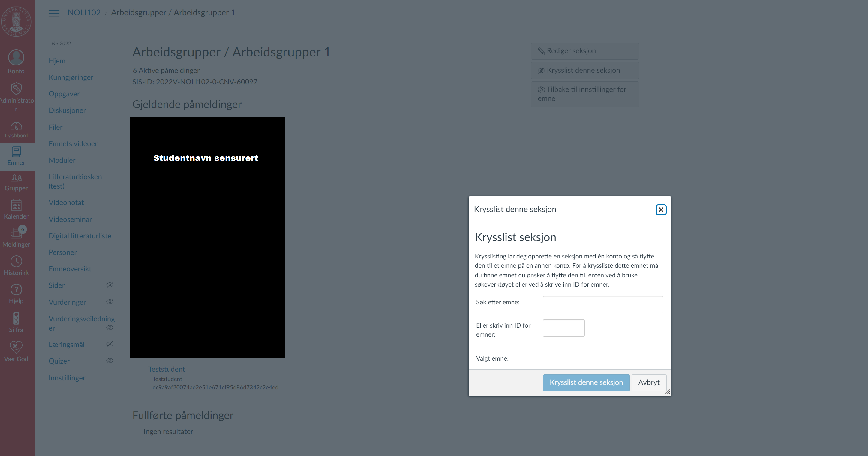This screenshot has width=868, height=456.
Task: Click Krysslist denne seksjon sidebar button
Action: (585, 70)
